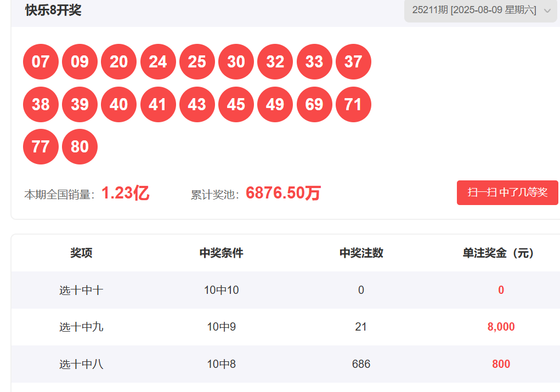Click lottery ball 71
This screenshot has height=392, width=560.
click(354, 105)
